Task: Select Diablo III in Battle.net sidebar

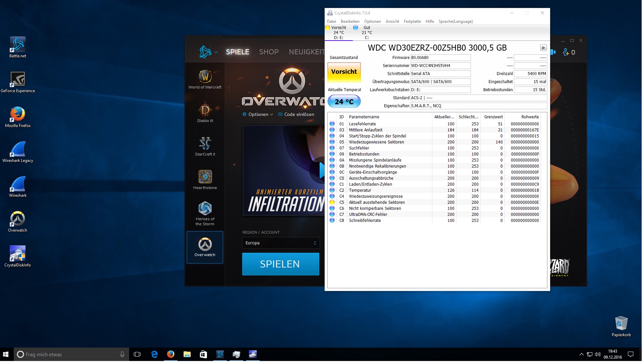Action: (x=205, y=112)
